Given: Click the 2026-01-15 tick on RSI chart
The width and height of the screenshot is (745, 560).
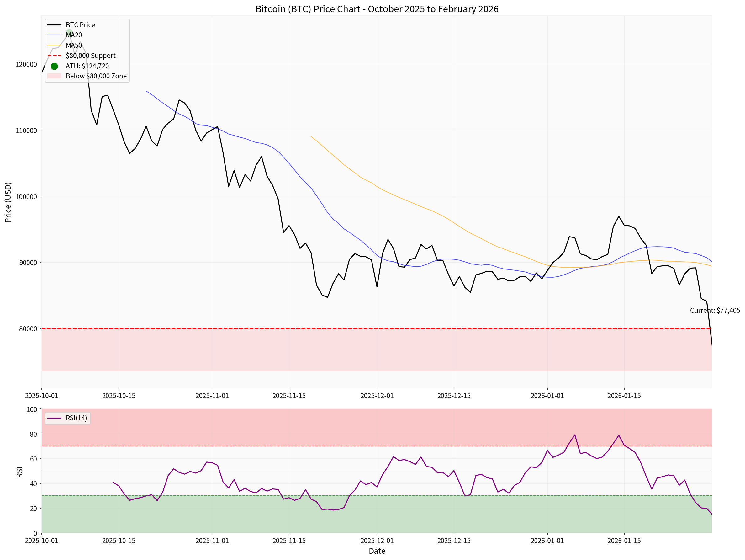Looking at the screenshot, I should point(624,541).
